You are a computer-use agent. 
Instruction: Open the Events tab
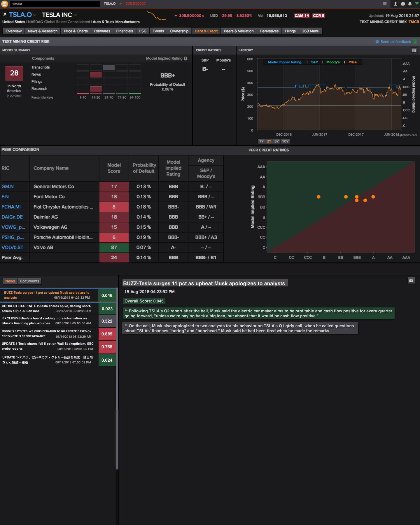(158, 31)
